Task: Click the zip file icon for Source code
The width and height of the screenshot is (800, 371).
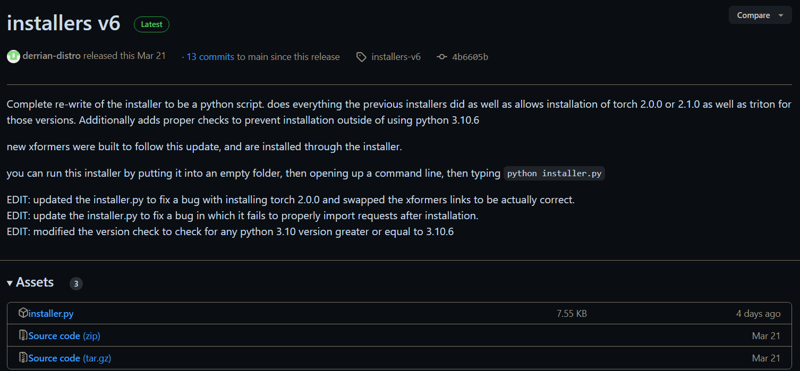Action: 23,336
